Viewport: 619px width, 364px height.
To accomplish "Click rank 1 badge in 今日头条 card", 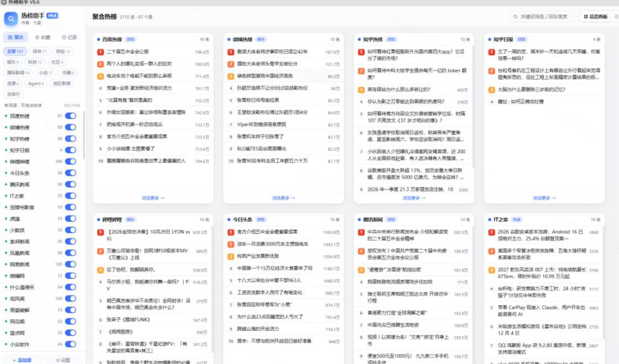I will coord(231,233).
